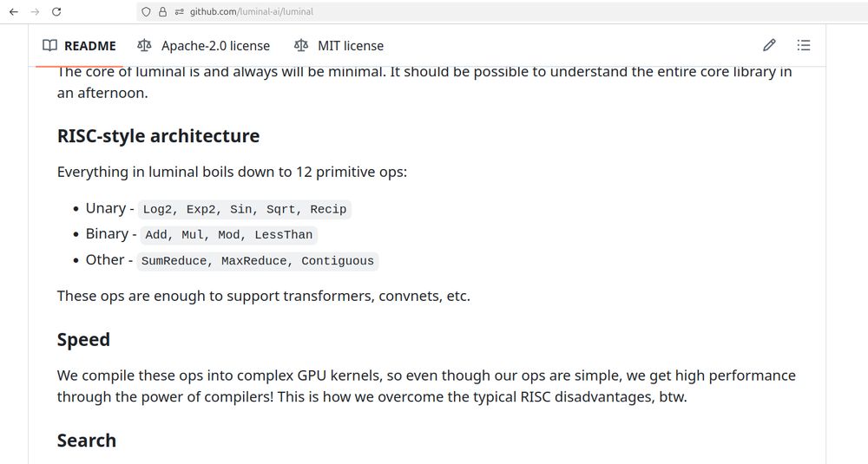Click the site security padlock icon
This screenshot has width=868, height=464.
162,12
